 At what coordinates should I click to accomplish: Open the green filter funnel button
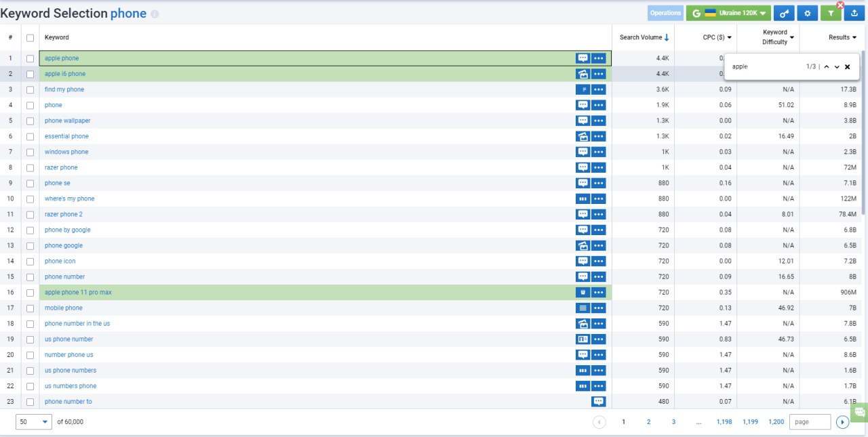tap(831, 13)
